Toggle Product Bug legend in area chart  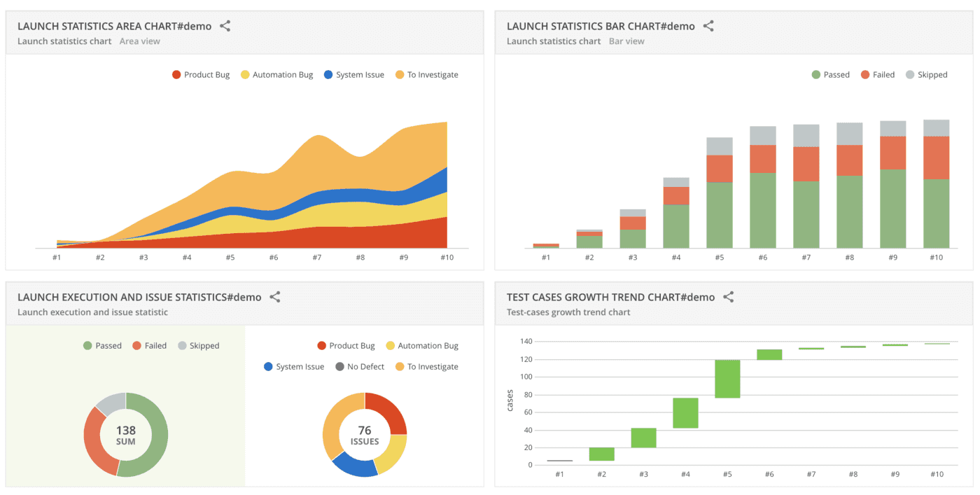201,75
